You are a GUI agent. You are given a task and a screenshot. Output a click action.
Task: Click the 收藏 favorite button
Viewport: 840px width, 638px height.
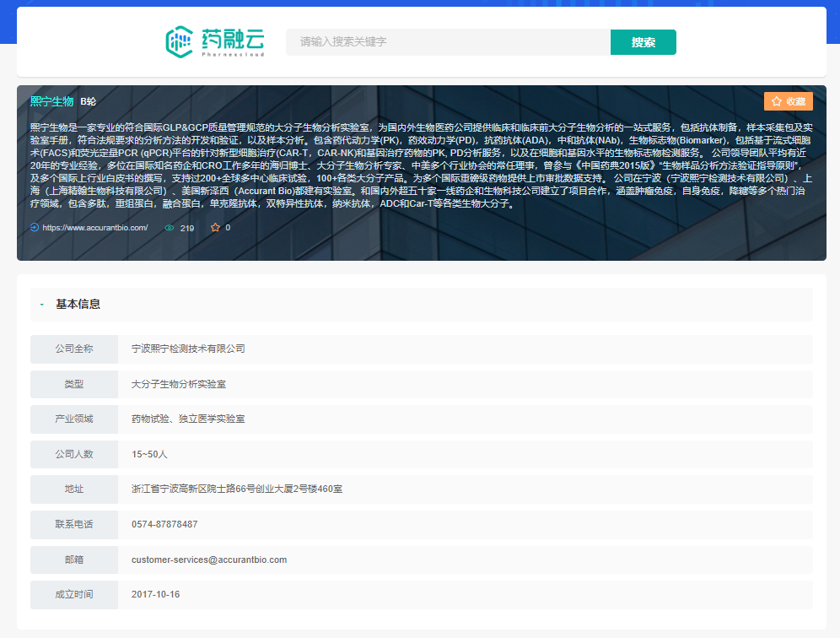[x=788, y=101]
